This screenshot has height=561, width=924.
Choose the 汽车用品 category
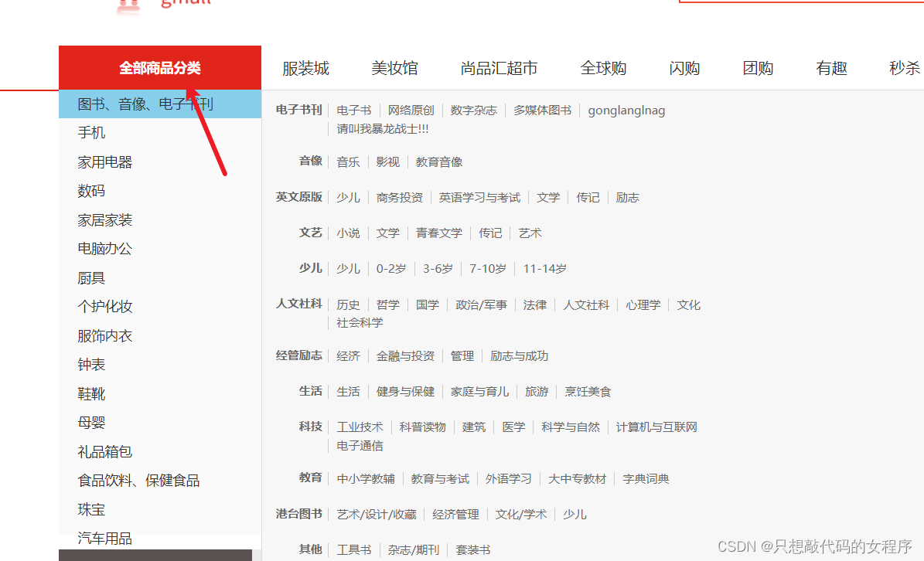tap(105, 539)
